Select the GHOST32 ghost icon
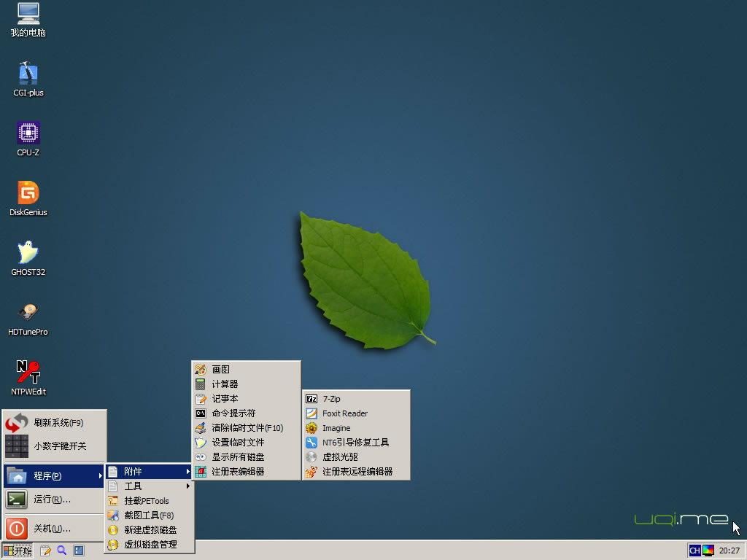The height and width of the screenshot is (560, 747). pos(28,259)
